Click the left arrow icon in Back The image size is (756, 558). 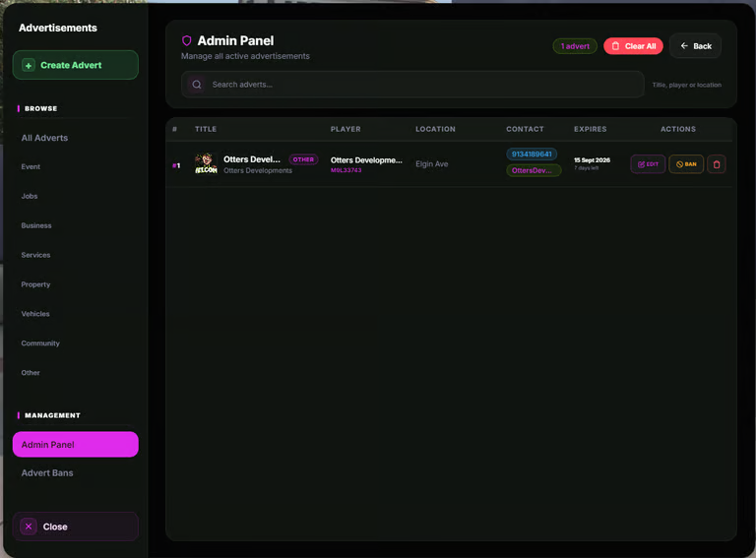[x=684, y=46]
